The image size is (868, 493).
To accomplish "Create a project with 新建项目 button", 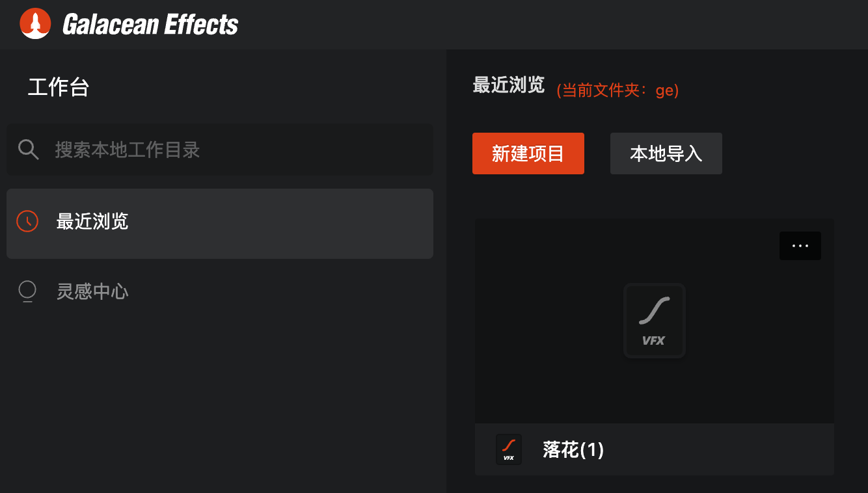I will coord(528,153).
